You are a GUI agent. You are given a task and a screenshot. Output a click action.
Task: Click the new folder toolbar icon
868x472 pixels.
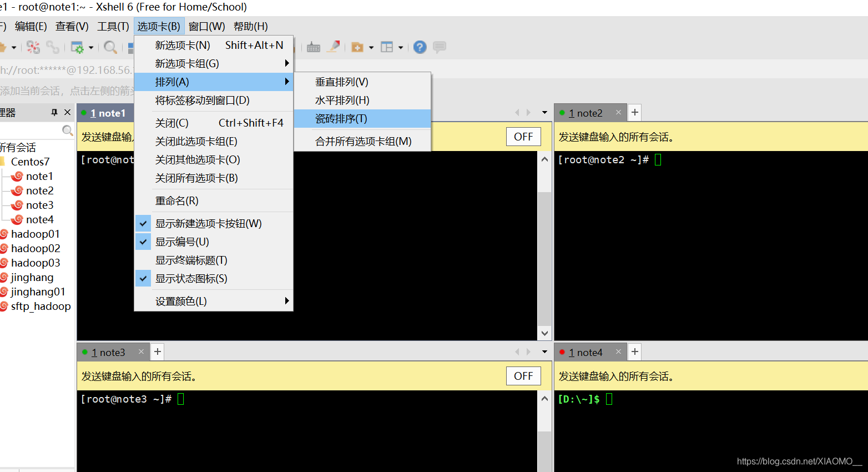click(357, 47)
